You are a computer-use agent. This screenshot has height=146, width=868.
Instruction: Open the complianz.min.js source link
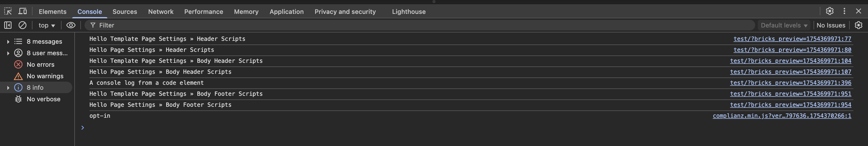782,116
